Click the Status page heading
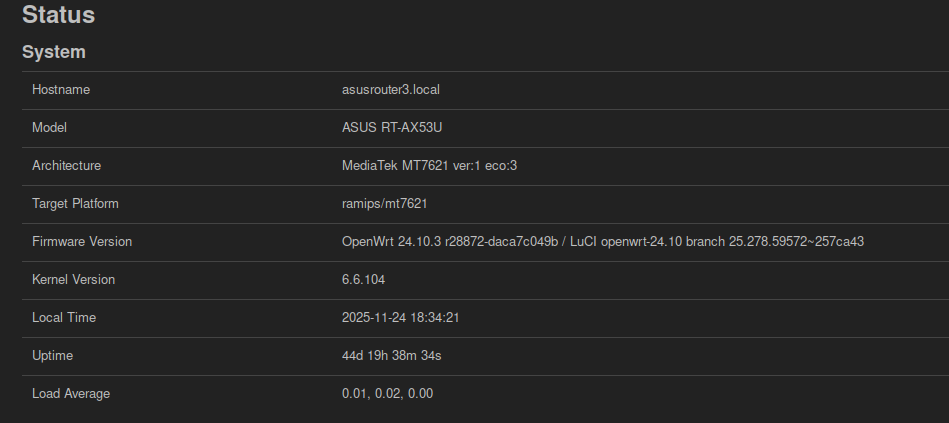Screen dimensions: 949x423 pyautogui.click(x=58, y=15)
